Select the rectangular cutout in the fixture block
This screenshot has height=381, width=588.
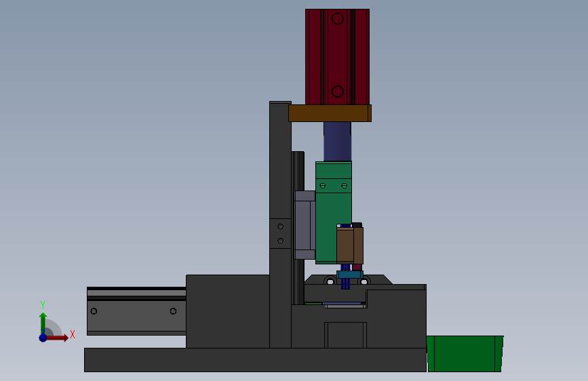tap(345, 336)
